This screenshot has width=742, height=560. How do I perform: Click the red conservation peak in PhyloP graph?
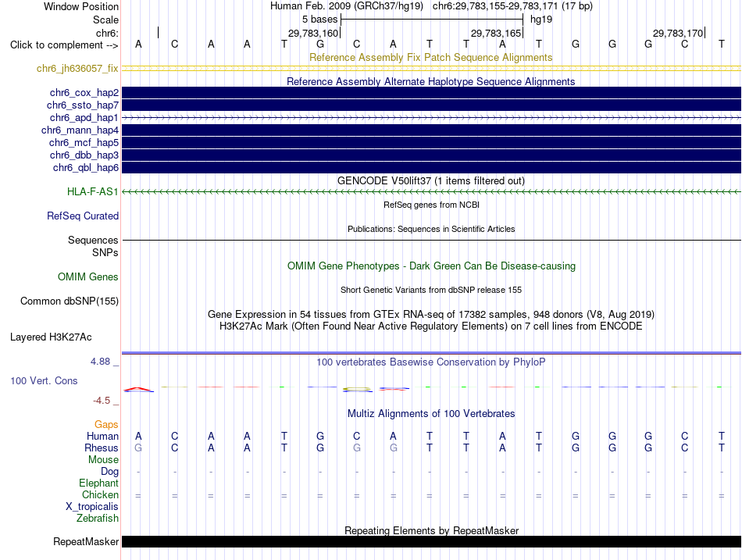pos(138,390)
